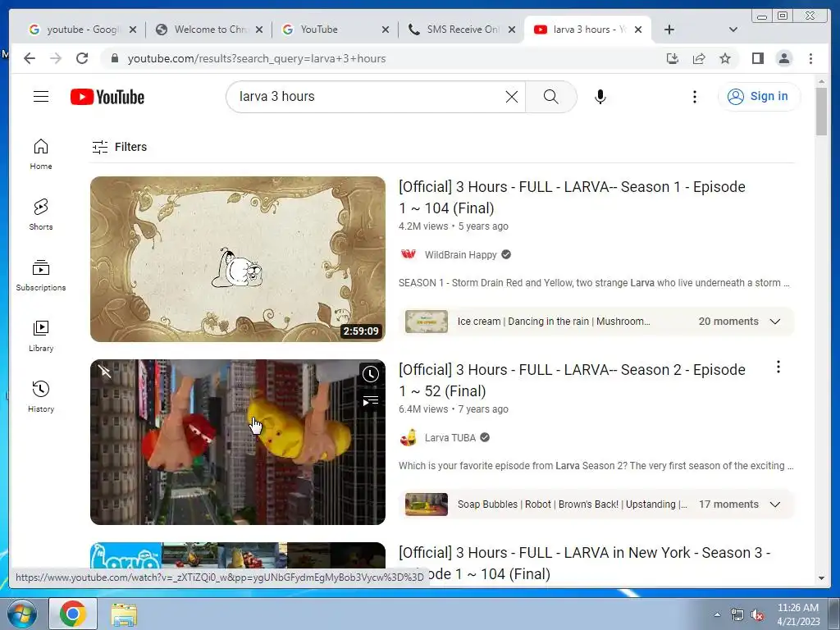Open action menu for Season 2 video

(778, 367)
